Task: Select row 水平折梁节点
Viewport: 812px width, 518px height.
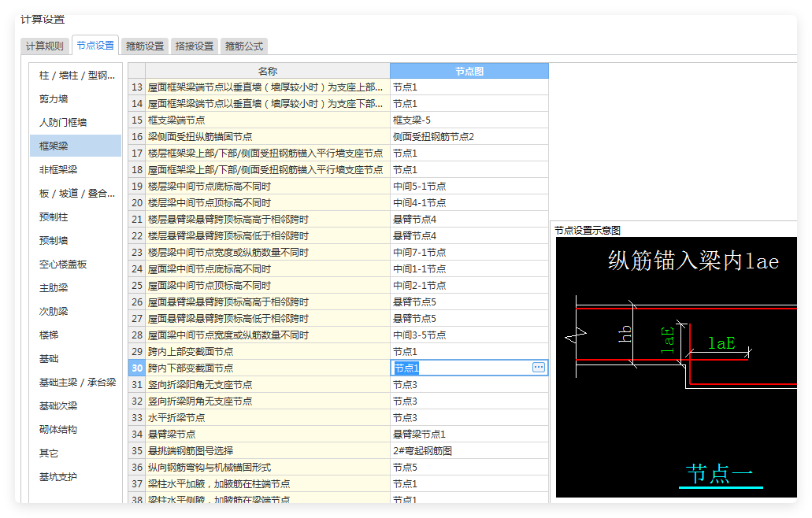Action: [x=267, y=417]
